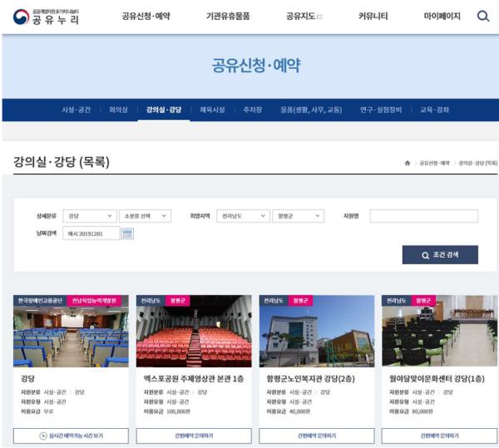This screenshot has width=499, height=448.
Task: Click 간편예약 문의하기 for 엑스포공원 주제영상관
Action: 194,436
